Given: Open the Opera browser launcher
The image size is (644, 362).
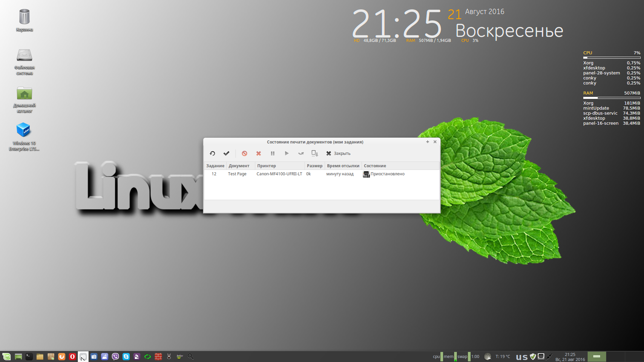Looking at the screenshot, I should point(72,357).
